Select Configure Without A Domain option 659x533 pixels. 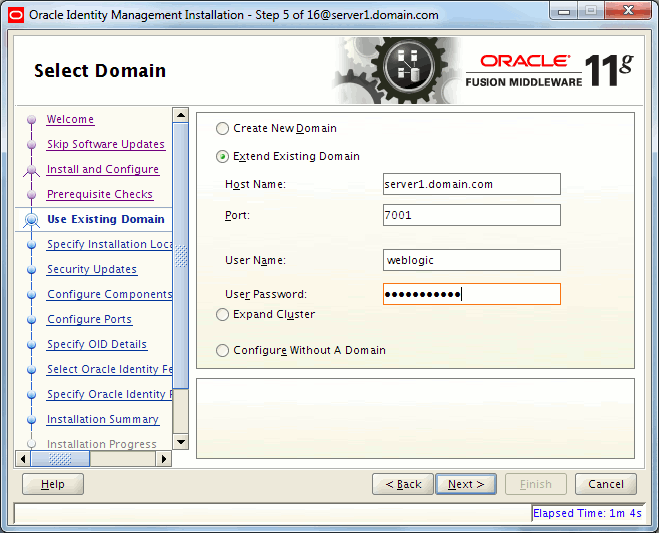[x=222, y=350]
